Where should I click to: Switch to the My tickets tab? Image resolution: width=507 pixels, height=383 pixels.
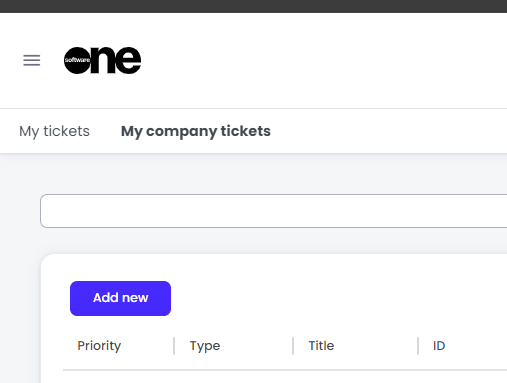click(54, 131)
